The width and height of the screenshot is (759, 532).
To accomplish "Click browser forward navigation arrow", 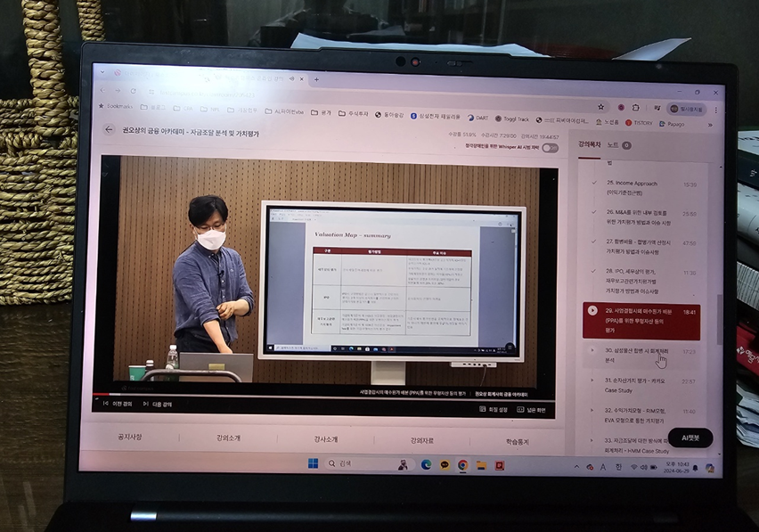I will click(x=118, y=91).
